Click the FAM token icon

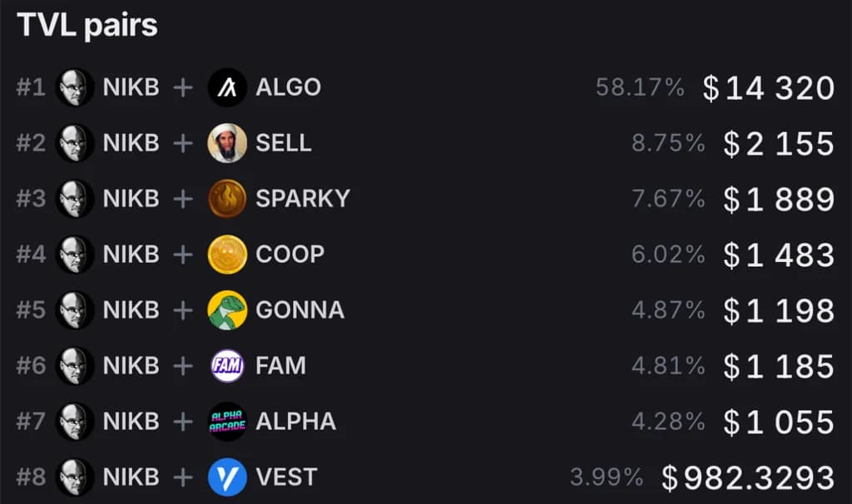(x=227, y=366)
